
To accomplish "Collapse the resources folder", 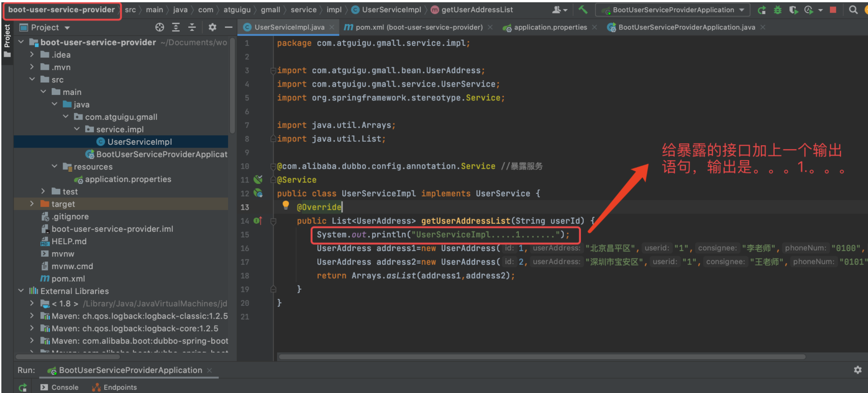I will pos(54,166).
